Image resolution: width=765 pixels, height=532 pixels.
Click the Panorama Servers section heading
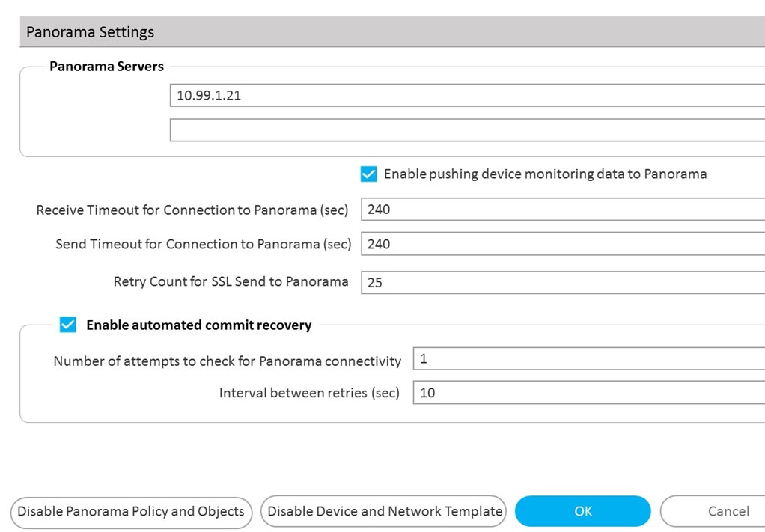coord(107,67)
